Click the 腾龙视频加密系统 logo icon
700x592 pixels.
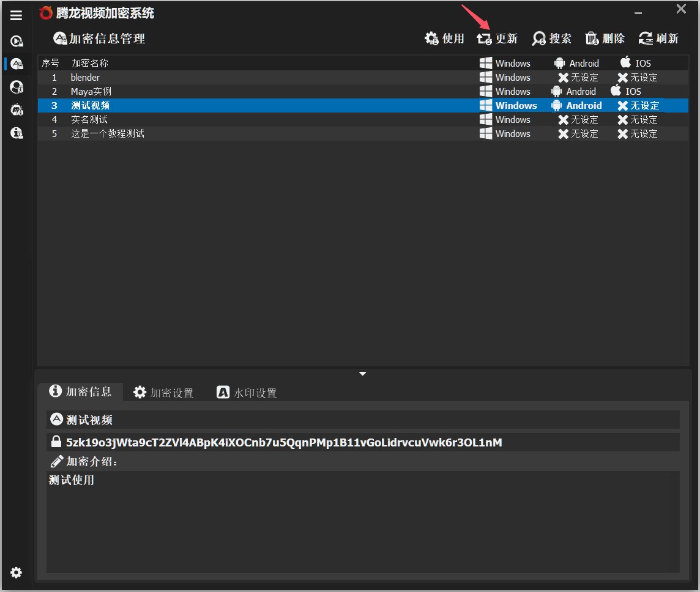pyautogui.click(x=45, y=13)
